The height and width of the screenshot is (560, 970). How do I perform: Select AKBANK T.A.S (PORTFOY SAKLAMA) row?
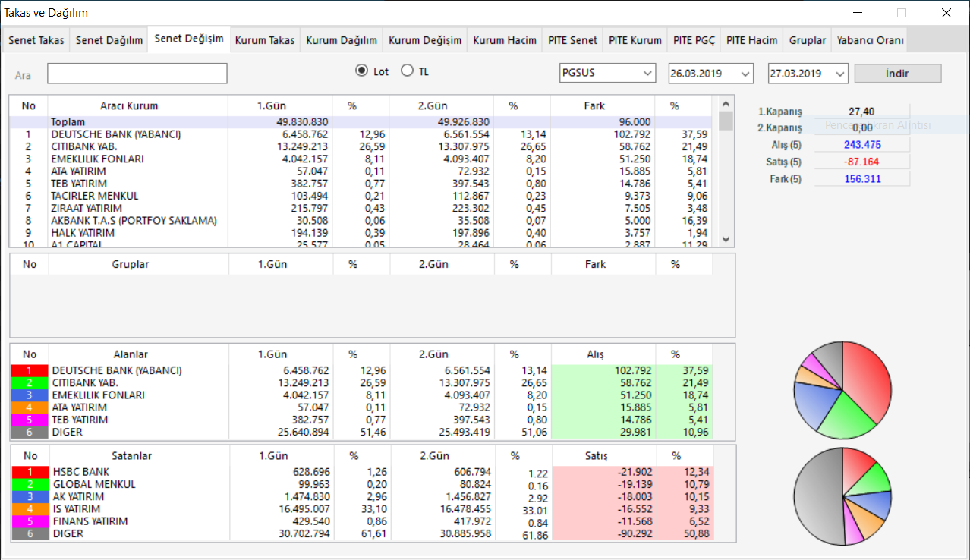coord(361,220)
